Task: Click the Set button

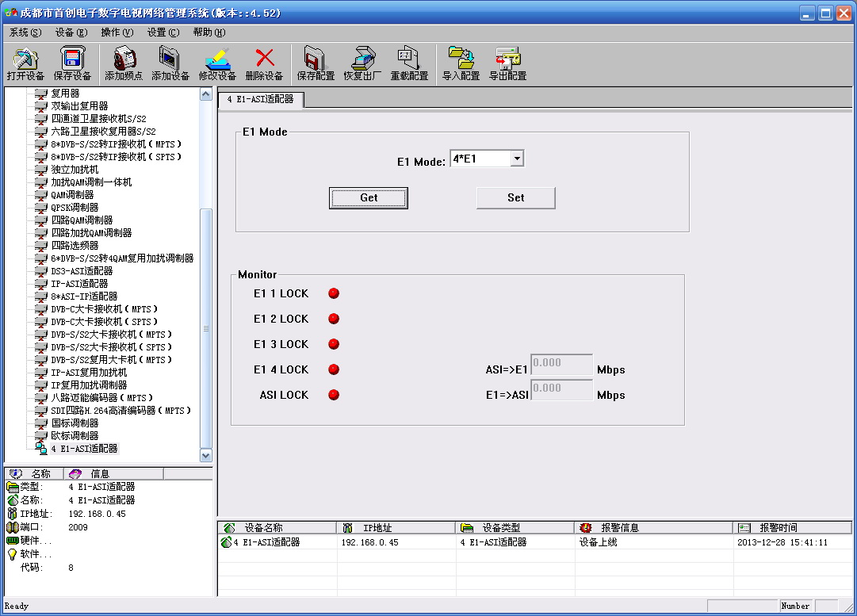Action: tap(516, 198)
